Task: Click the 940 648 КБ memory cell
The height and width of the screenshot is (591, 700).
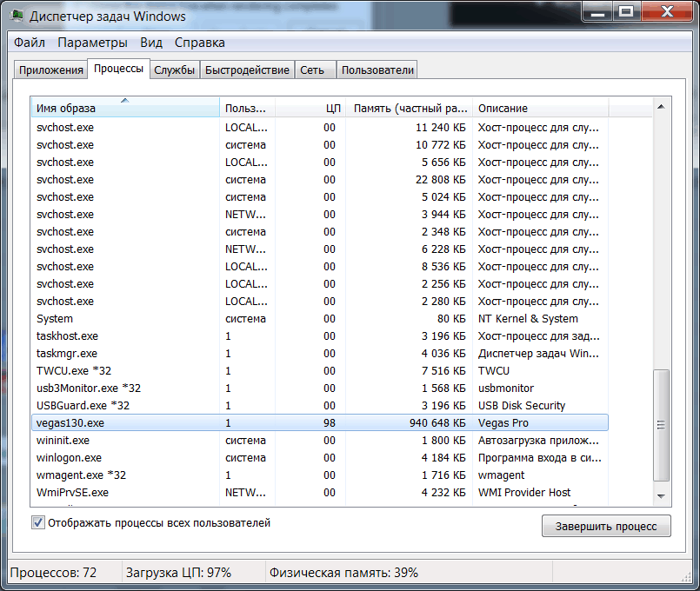Action: tap(437, 423)
